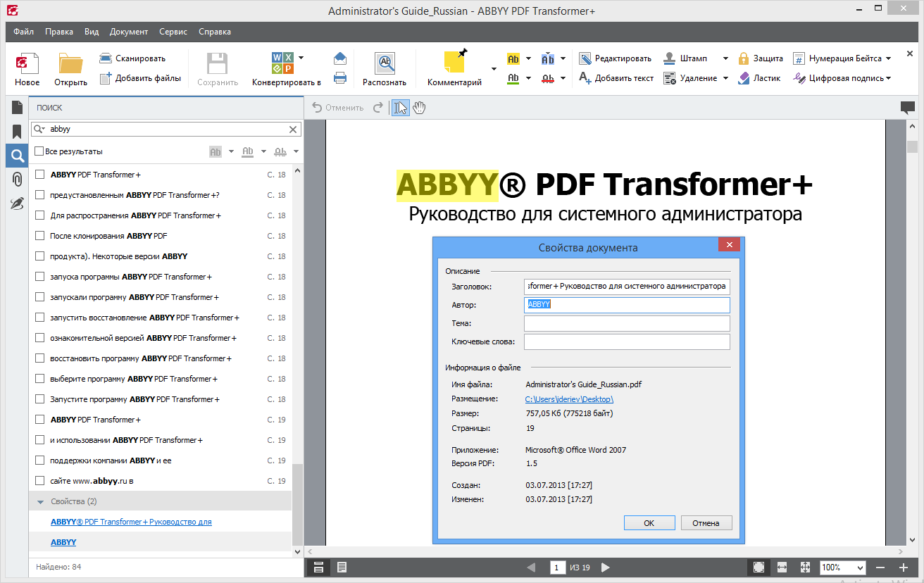Open the digital signatures panel in the left sidebar

coord(17,203)
